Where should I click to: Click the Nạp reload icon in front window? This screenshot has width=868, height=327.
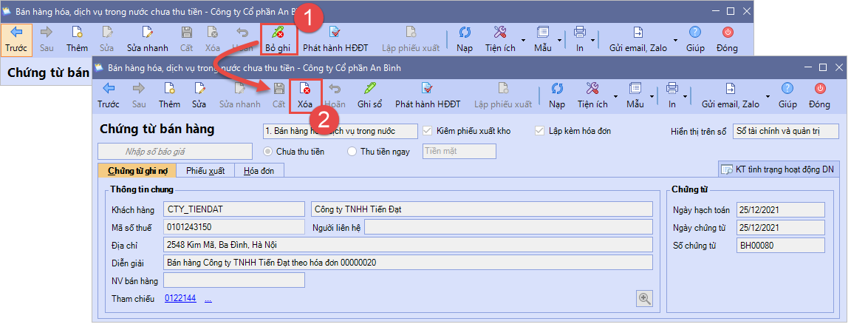pos(556,95)
